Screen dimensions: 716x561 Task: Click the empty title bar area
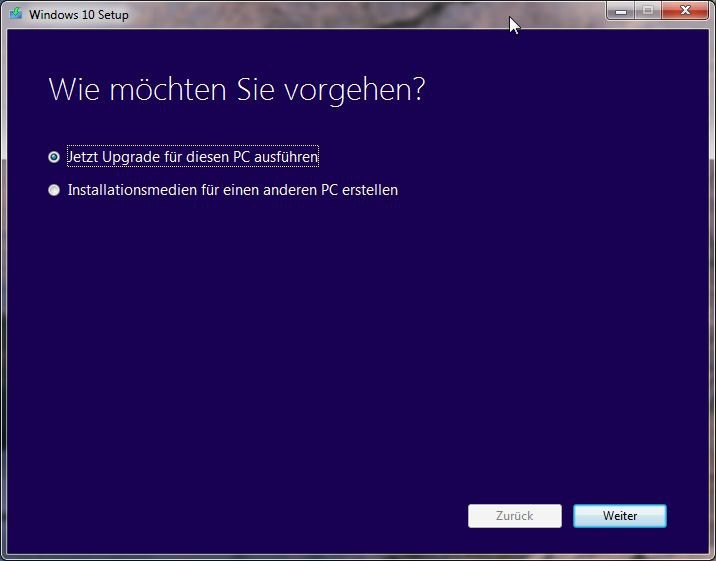(350, 15)
